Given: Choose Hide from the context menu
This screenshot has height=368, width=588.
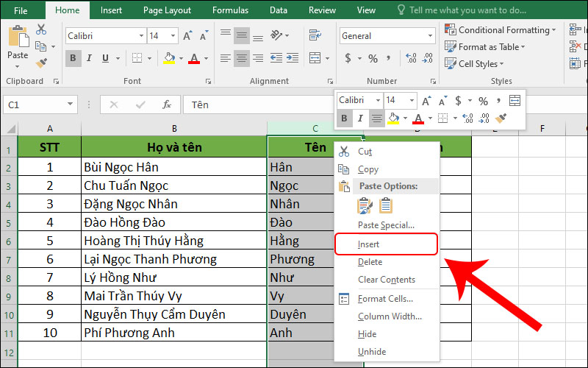Looking at the screenshot, I should (387, 334).
